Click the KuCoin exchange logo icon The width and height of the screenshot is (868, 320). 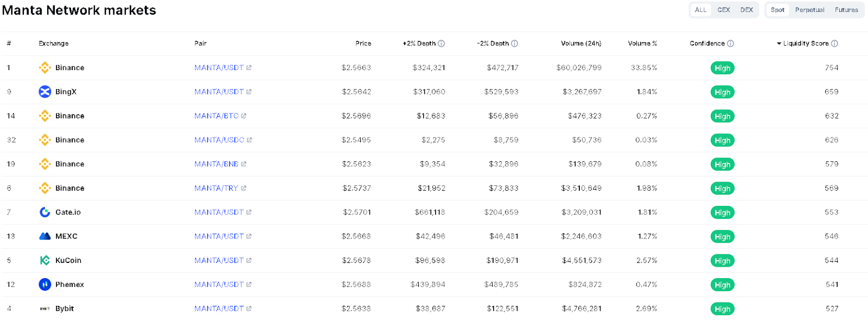[45, 260]
